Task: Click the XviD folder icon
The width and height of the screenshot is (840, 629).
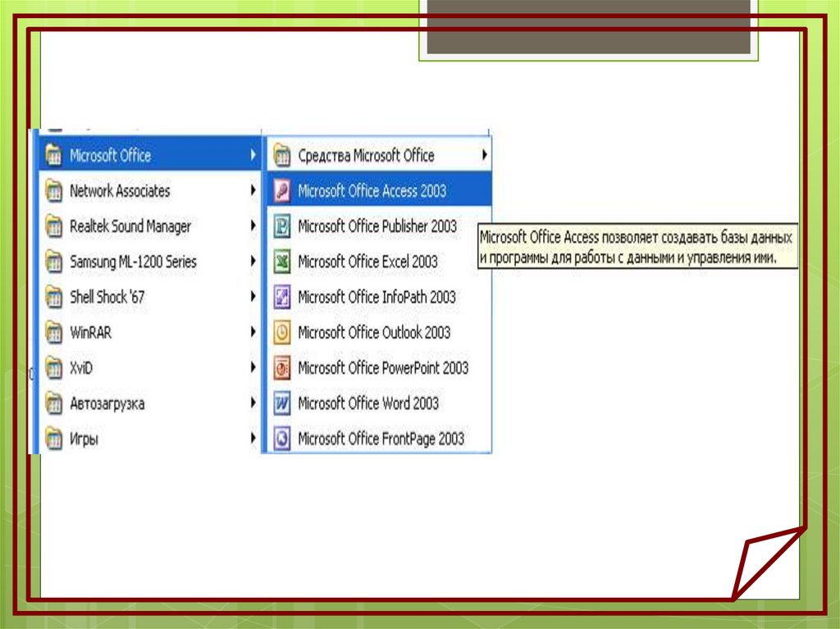Action: (x=53, y=367)
